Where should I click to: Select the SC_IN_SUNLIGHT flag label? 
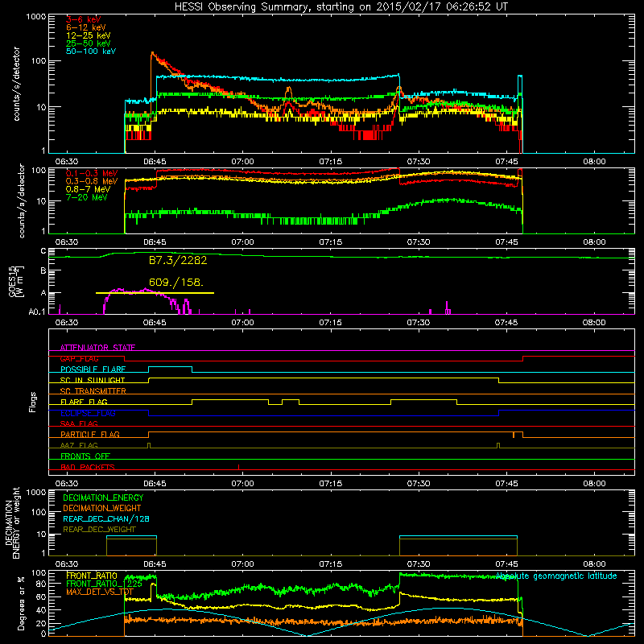point(93,380)
